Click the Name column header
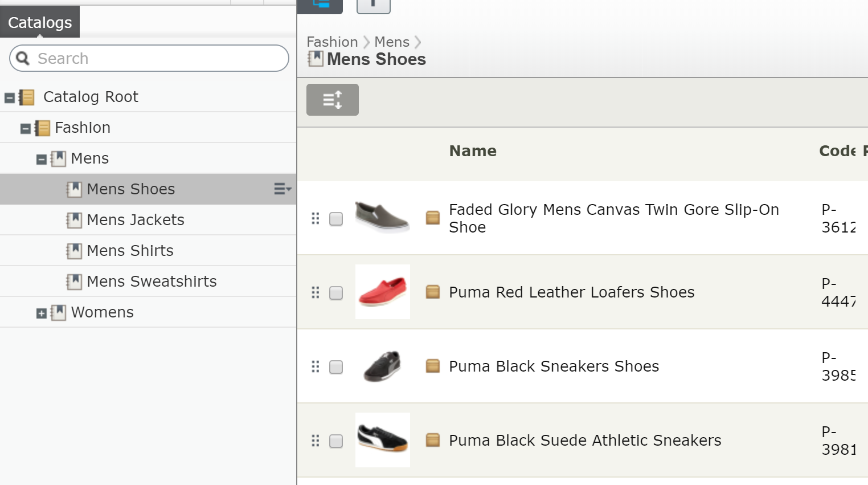 click(x=473, y=150)
